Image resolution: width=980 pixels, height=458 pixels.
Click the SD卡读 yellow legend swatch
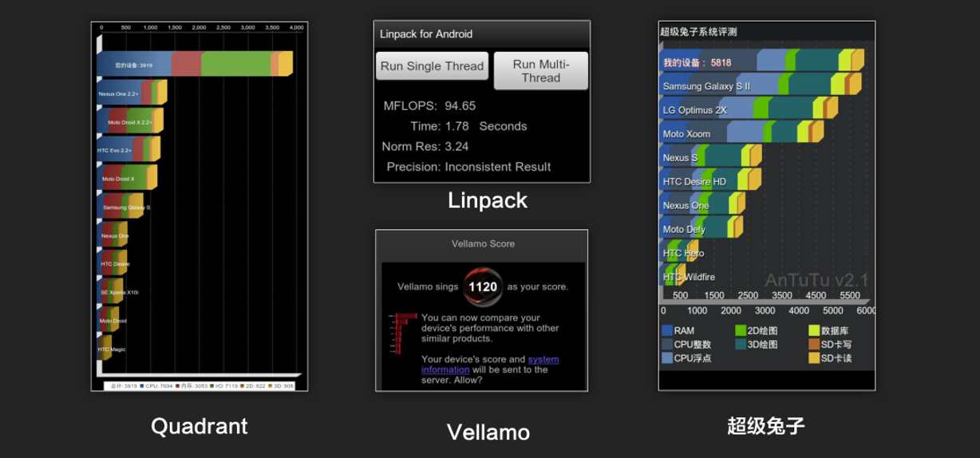coord(814,358)
